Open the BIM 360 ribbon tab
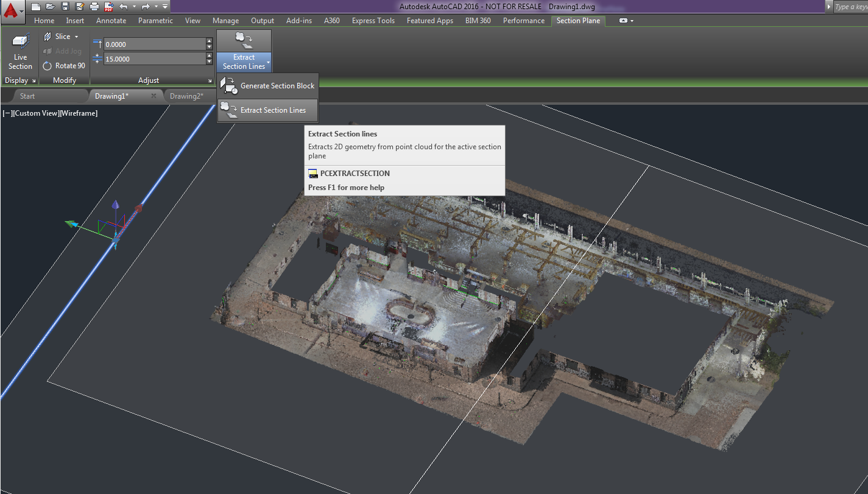This screenshot has height=494, width=868. point(478,21)
